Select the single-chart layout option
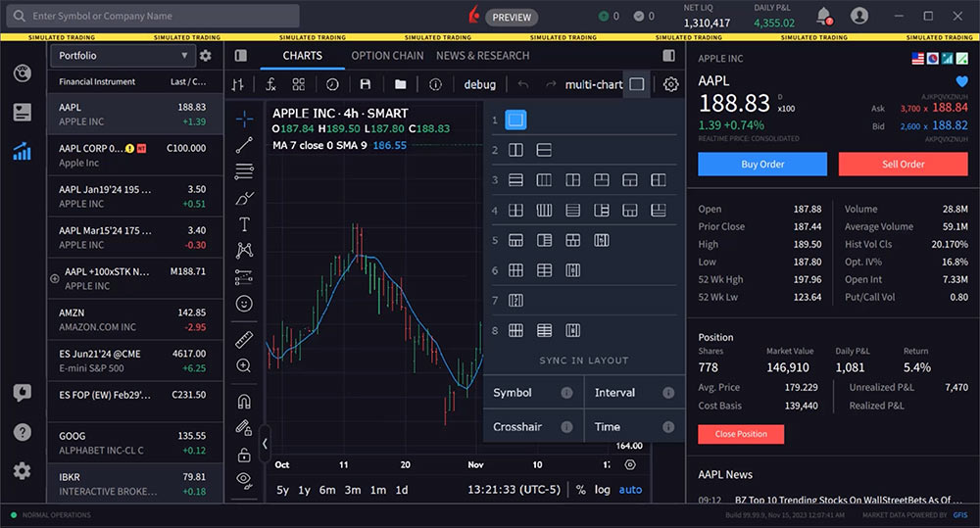 (515, 120)
